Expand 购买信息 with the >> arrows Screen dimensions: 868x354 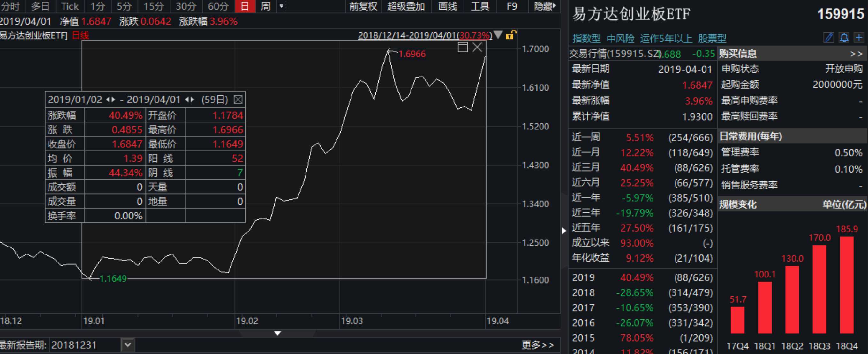[x=856, y=54]
